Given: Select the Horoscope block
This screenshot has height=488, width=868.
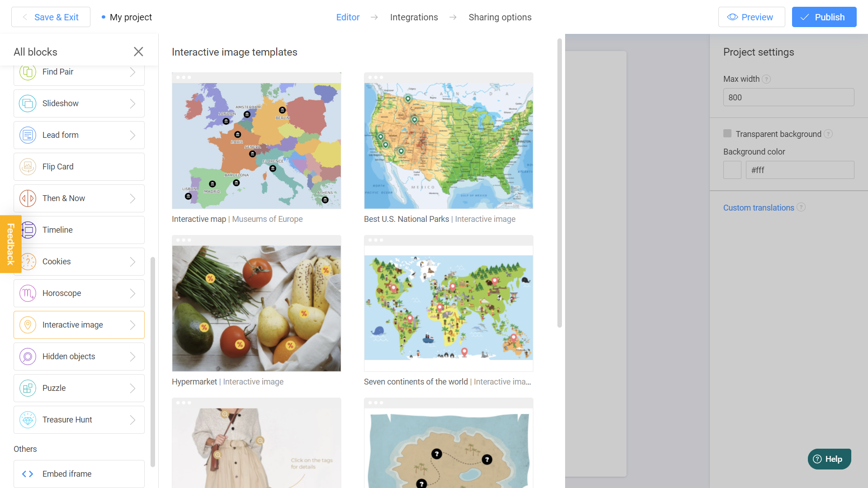Looking at the screenshot, I should tap(78, 293).
